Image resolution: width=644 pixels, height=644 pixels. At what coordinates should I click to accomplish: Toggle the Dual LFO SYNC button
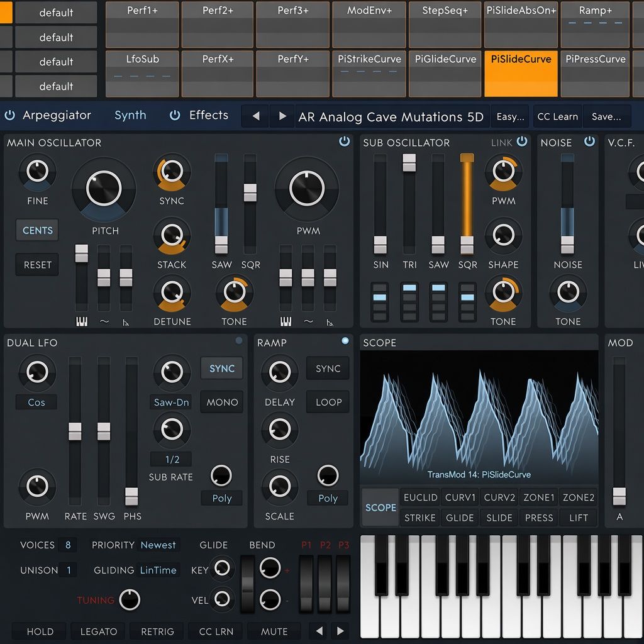click(222, 369)
